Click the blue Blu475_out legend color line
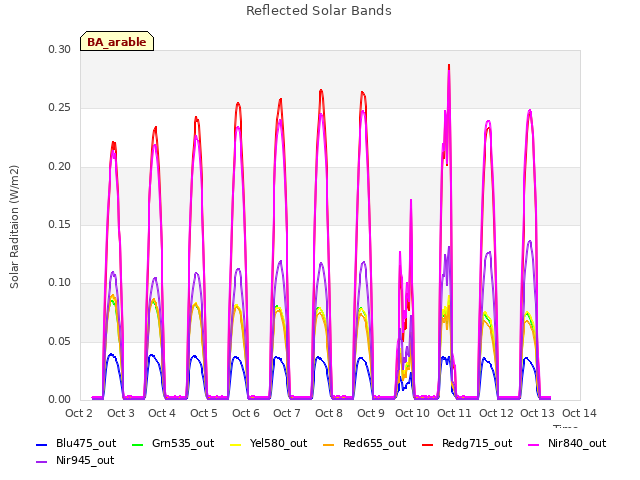 coord(42,444)
